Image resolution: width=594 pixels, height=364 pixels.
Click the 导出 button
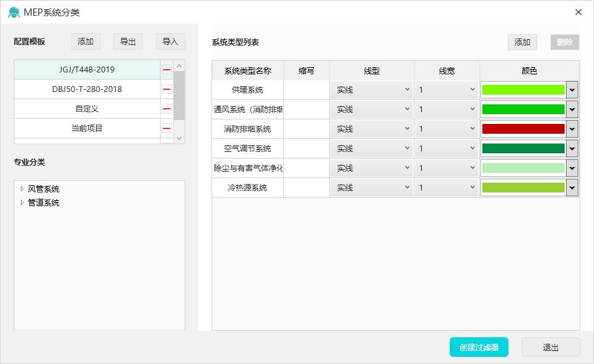[128, 41]
